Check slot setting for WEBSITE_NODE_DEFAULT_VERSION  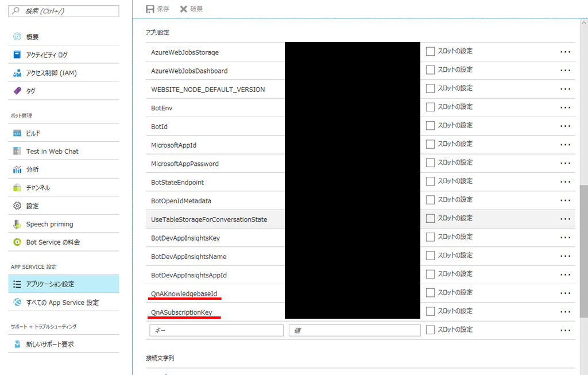tap(431, 88)
